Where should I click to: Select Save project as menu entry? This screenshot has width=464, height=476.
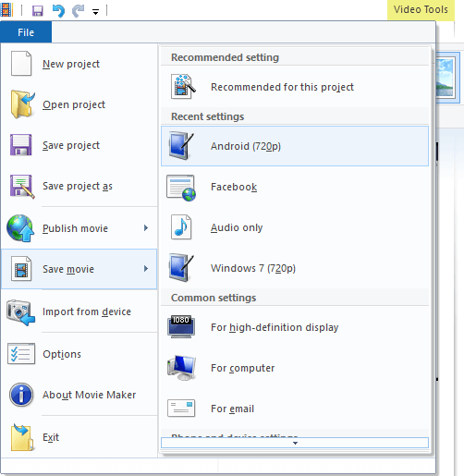pyautogui.click(x=79, y=186)
